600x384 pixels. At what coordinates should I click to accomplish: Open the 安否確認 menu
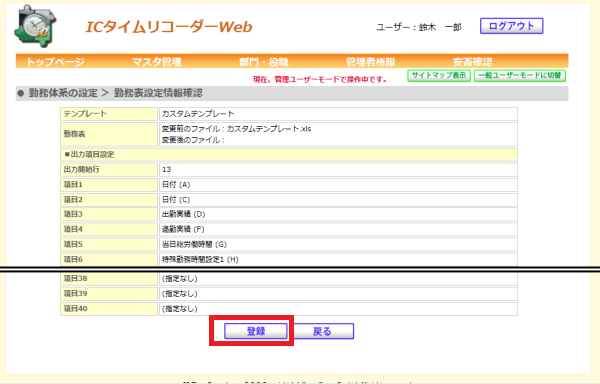point(473,62)
